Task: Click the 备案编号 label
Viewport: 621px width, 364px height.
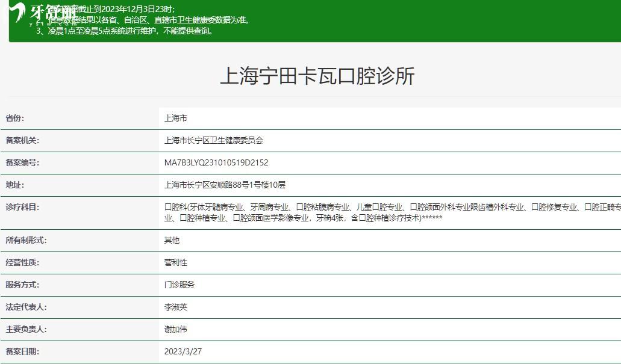Action: 22,162
